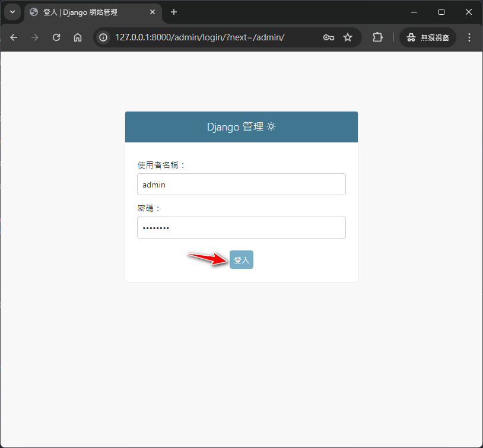The image size is (483, 448).
Task: Open the extensions puzzle icon
Action: click(377, 37)
